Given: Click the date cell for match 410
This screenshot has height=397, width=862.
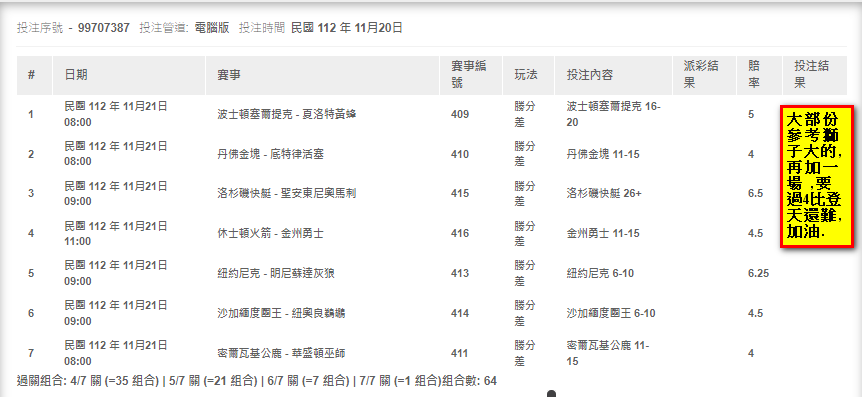Looking at the screenshot, I should click(116, 155).
